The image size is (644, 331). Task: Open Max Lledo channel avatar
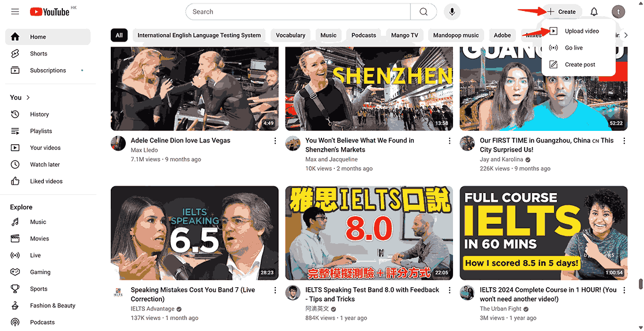pos(118,144)
